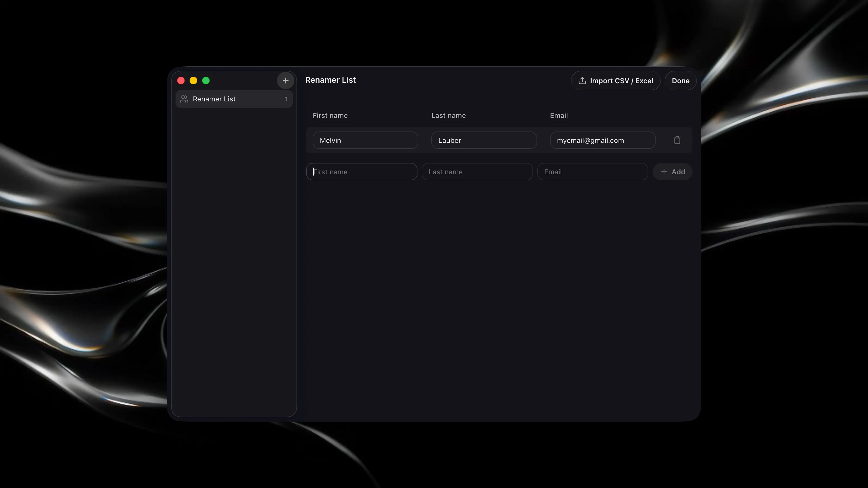Select Renamer List in the sidebar

coord(234,99)
